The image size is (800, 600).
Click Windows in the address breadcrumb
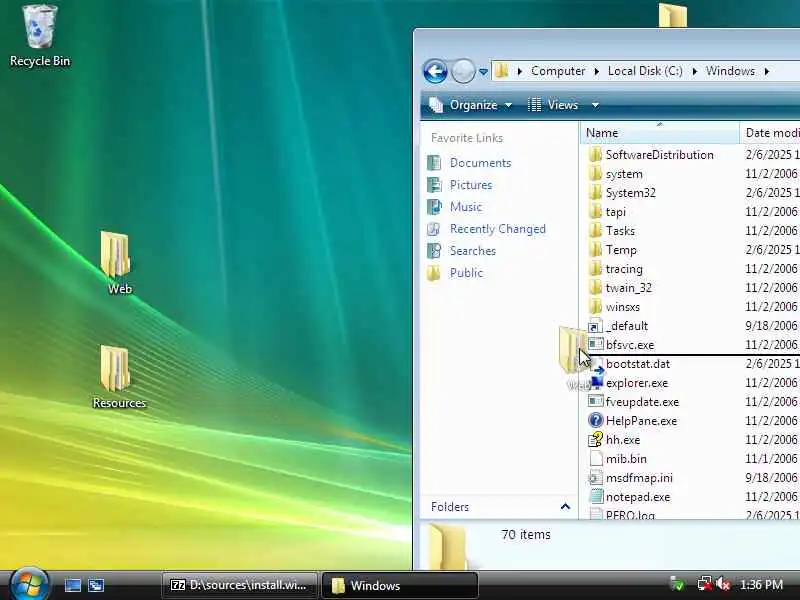coord(730,71)
